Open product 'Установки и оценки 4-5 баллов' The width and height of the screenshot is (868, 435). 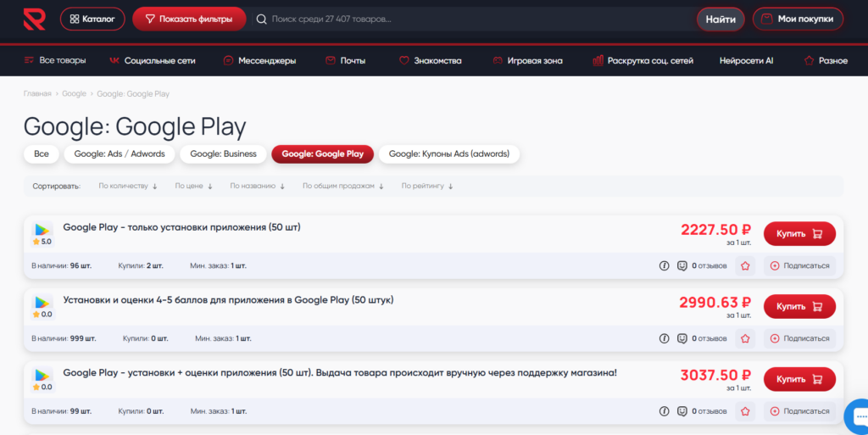pos(228,300)
